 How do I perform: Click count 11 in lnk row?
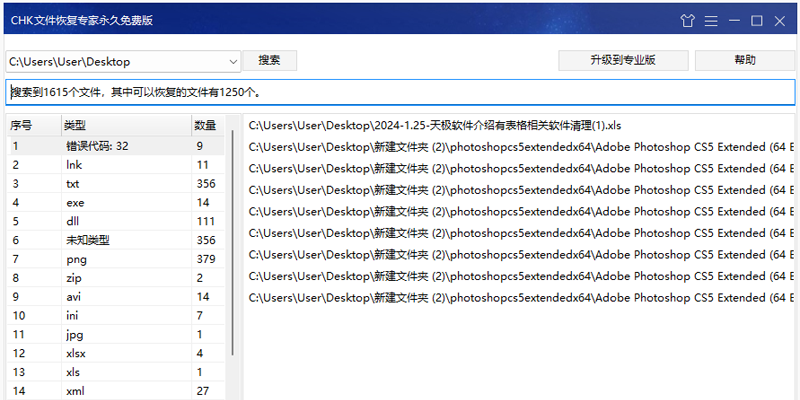pyautogui.click(x=203, y=165)
